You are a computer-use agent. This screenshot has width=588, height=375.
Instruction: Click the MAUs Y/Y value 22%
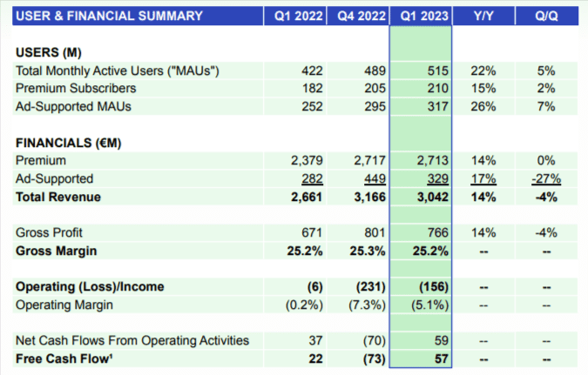coord(483,70)
